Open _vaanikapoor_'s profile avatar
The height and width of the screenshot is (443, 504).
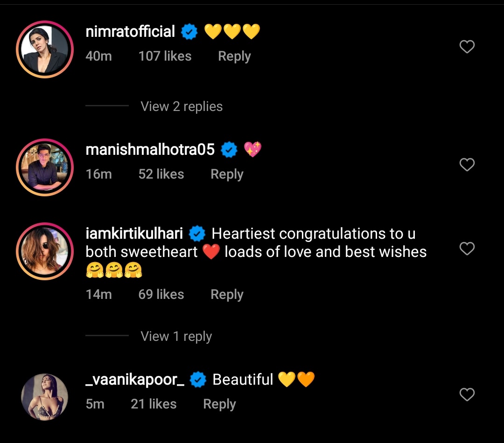tap(45, 397)
